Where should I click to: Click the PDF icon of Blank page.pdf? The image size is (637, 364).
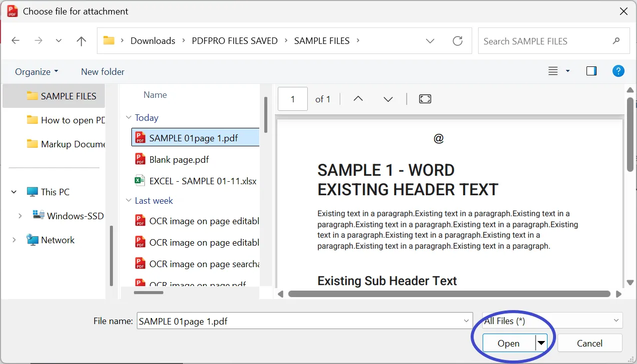[140, 159]
